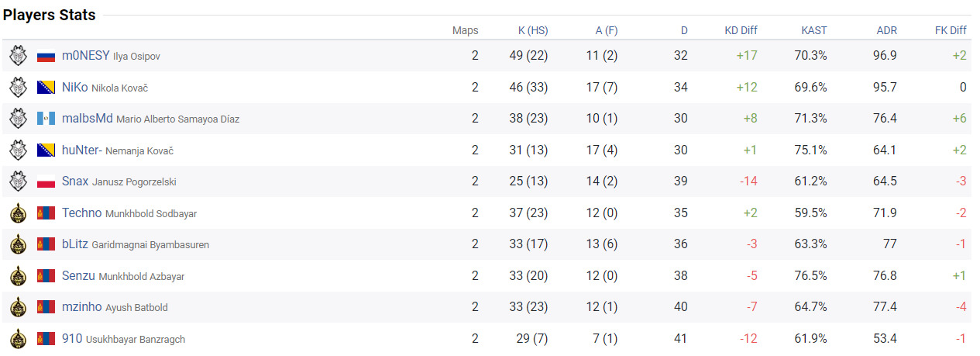Click the Polish flag next to Snax
The image size is (980, 356).
coord(46,181)
